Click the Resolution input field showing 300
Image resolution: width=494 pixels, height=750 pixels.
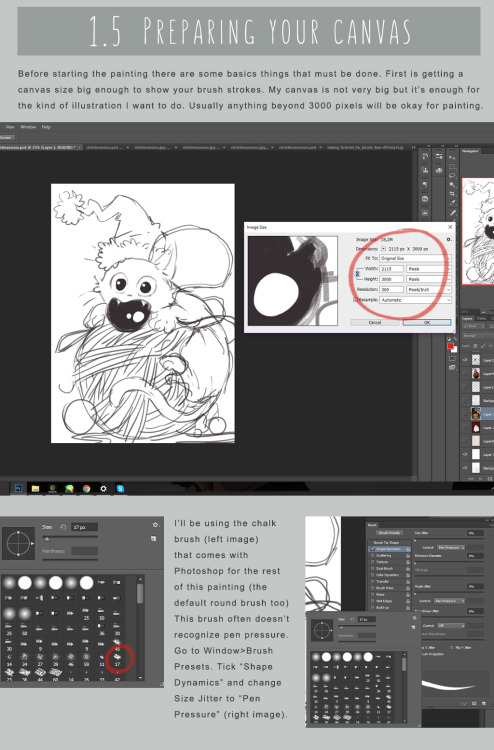392,289
